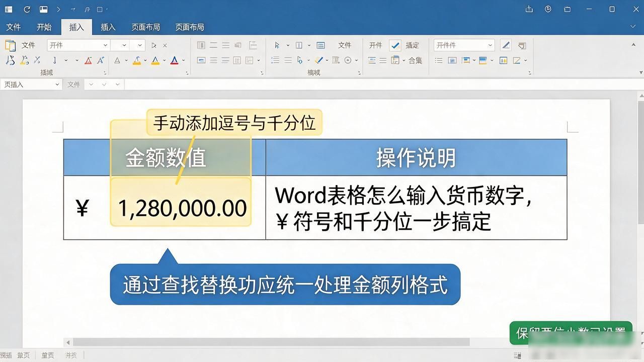Click the app grid icon in the title bar

(8, 9)
